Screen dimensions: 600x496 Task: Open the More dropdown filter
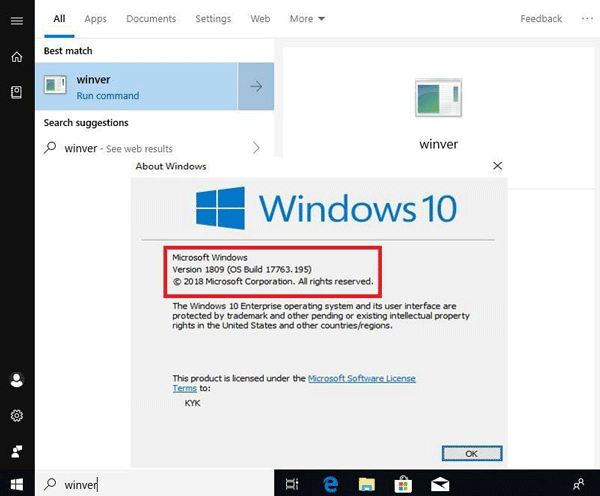point(307,19)
